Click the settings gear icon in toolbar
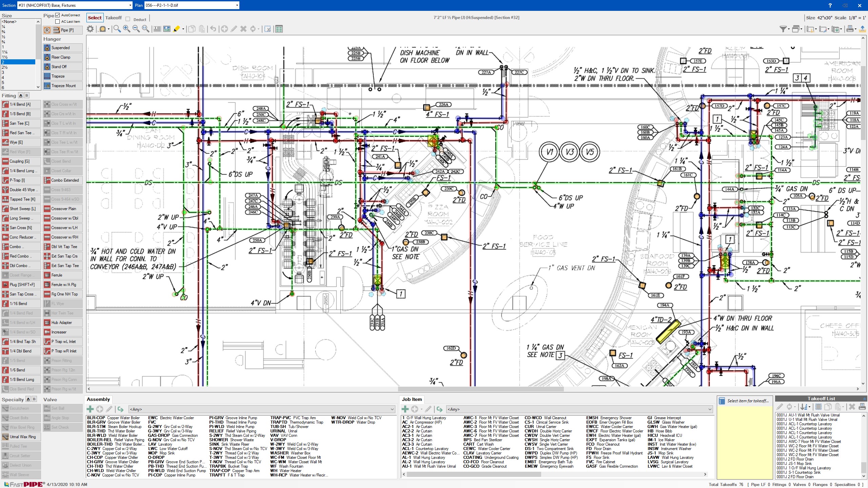This screenshot has height=488, width=868. pyautogui.click(x=90, y=29)
